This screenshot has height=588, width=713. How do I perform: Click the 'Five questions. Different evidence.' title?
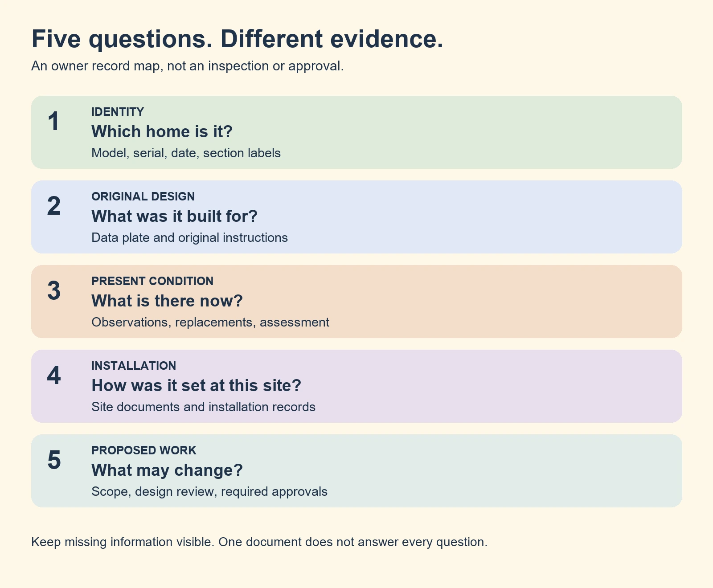[238, 39]
